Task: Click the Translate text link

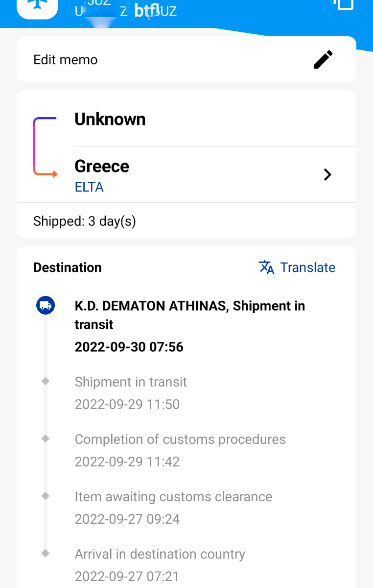Action: click(308, 268)
